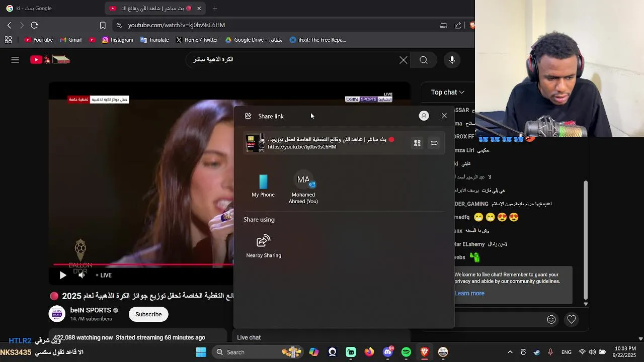Image resolution: width=644 pixels, height=362 pixels.
Task: Expand the Top chat dropdown
Action: [x=447, y=92]
